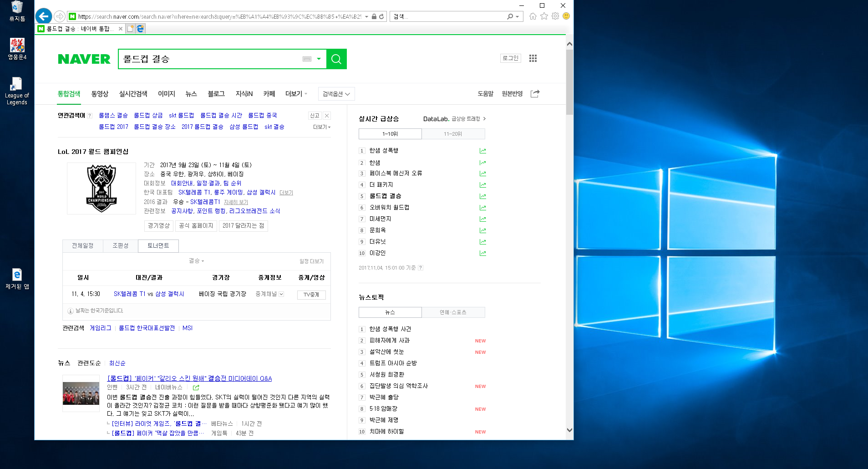This screenshot has width=868, height=469.
Task: Close the related searches box with X
Action: pos(327,116)
